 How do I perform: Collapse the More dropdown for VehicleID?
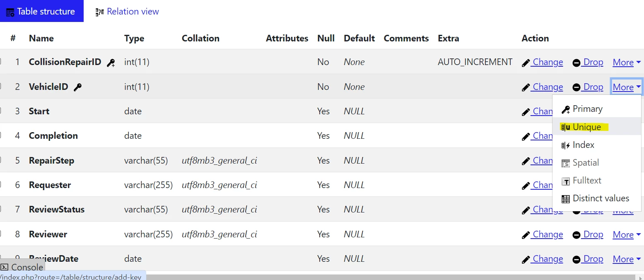(627, 87)
